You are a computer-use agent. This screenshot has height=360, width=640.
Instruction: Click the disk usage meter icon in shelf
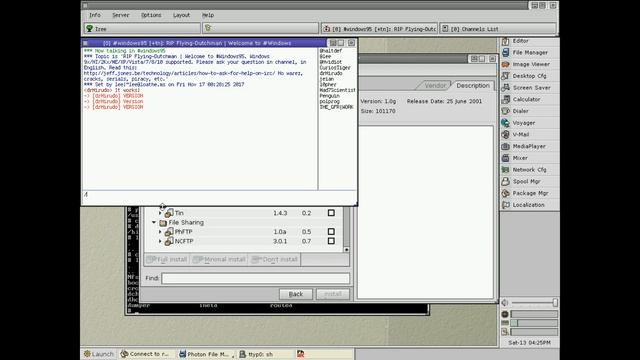(505, 332)
